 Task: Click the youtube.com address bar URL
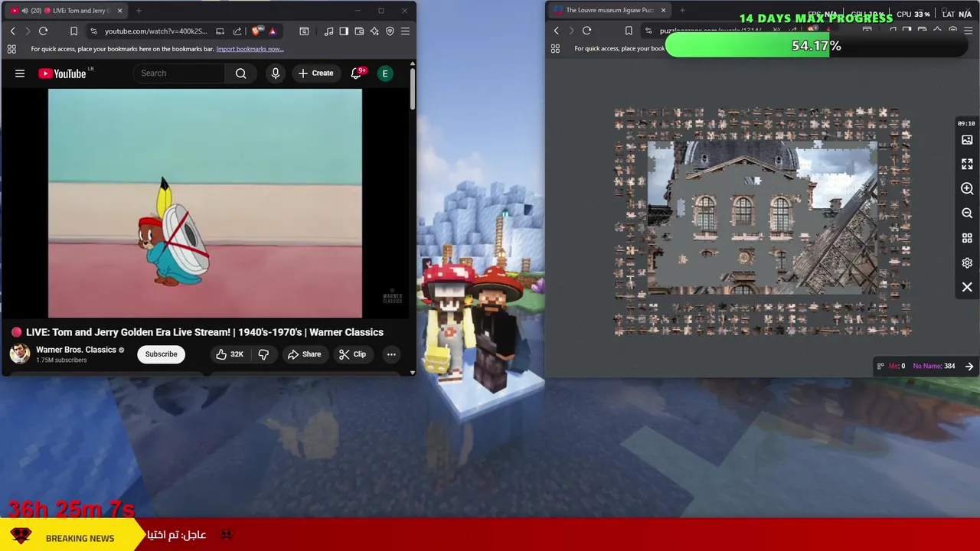click(x=155, y=31)
